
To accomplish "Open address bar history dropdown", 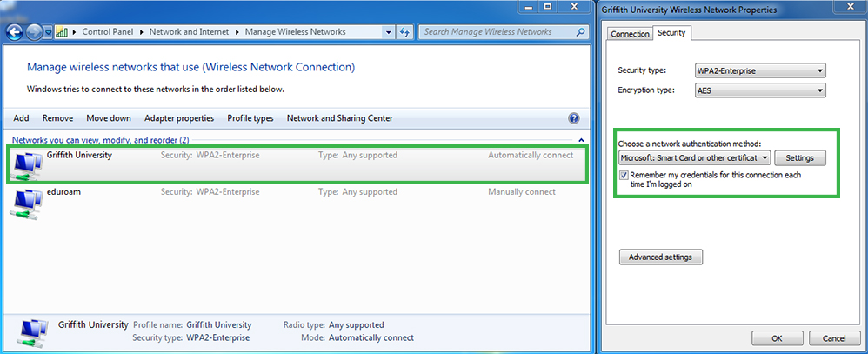I will click(x=389, y=32).
